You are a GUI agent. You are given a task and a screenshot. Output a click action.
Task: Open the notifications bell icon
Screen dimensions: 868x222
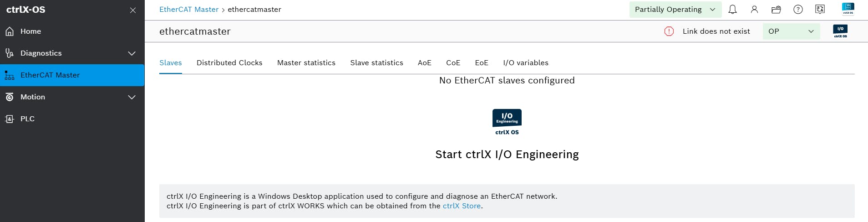[732, 10]
